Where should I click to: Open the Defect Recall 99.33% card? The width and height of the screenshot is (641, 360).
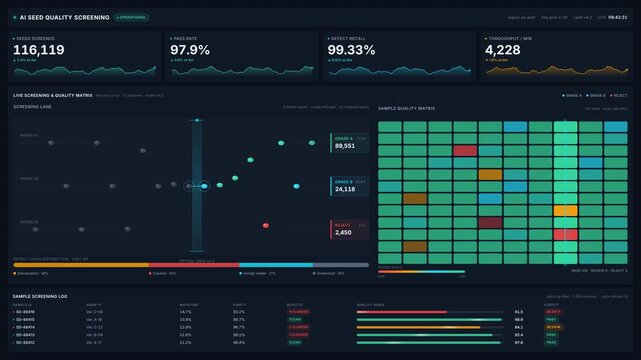click(399, 56)
